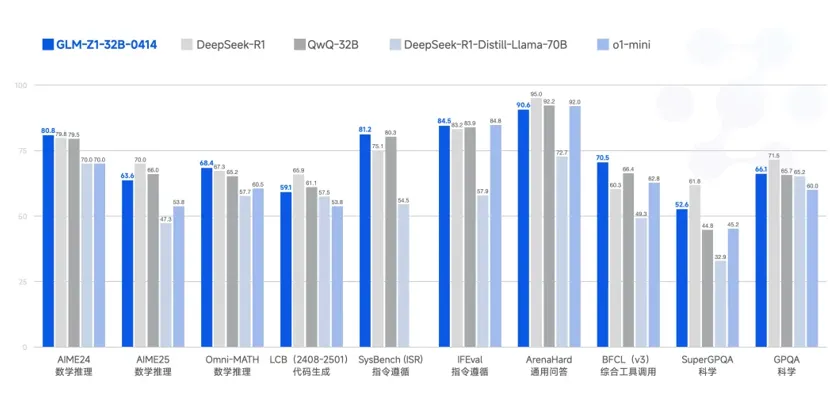Click the 32.8 bar in SuperGPQA

[x=720, y=304]
